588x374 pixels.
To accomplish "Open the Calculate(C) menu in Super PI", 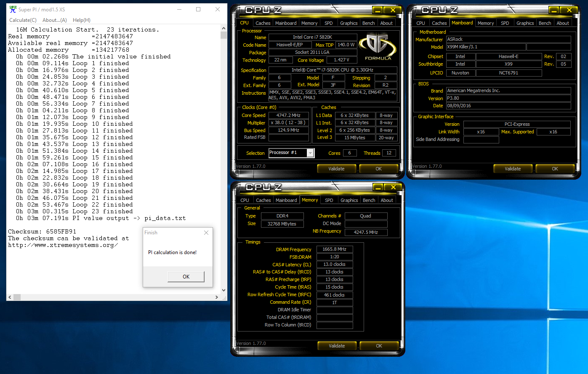I will click(x=23, y=20).
